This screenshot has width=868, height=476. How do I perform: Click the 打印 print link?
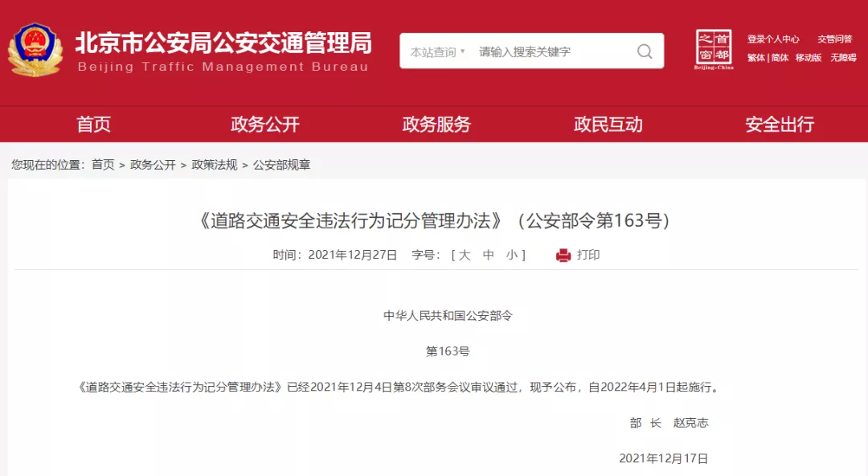pyautogui.click(x=588, y=255)
